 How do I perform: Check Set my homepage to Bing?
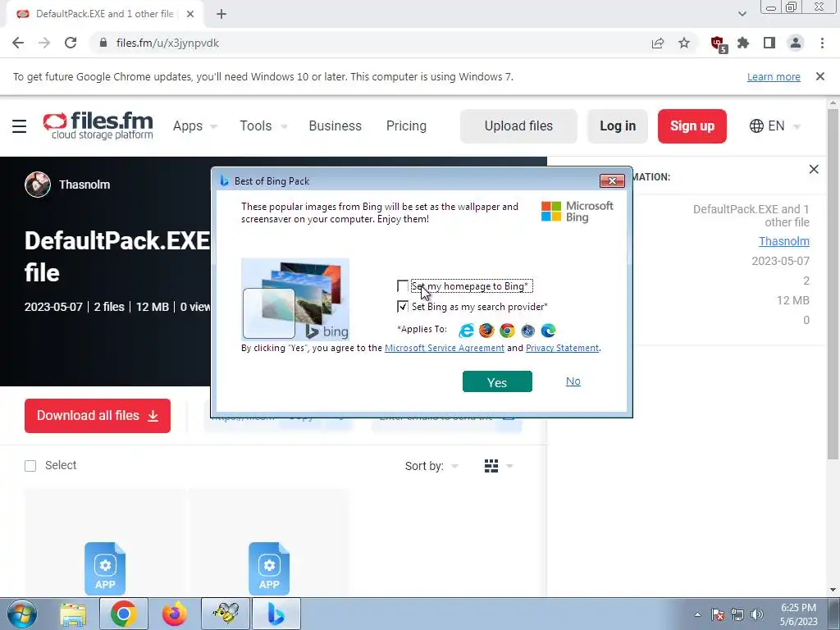402,286
